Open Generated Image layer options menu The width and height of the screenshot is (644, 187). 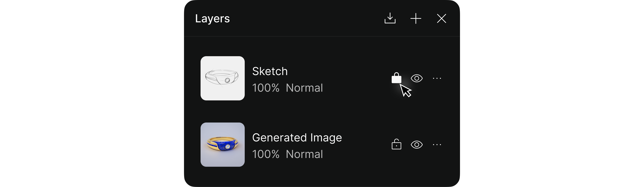pyautogui.click(x=437, y=145)
